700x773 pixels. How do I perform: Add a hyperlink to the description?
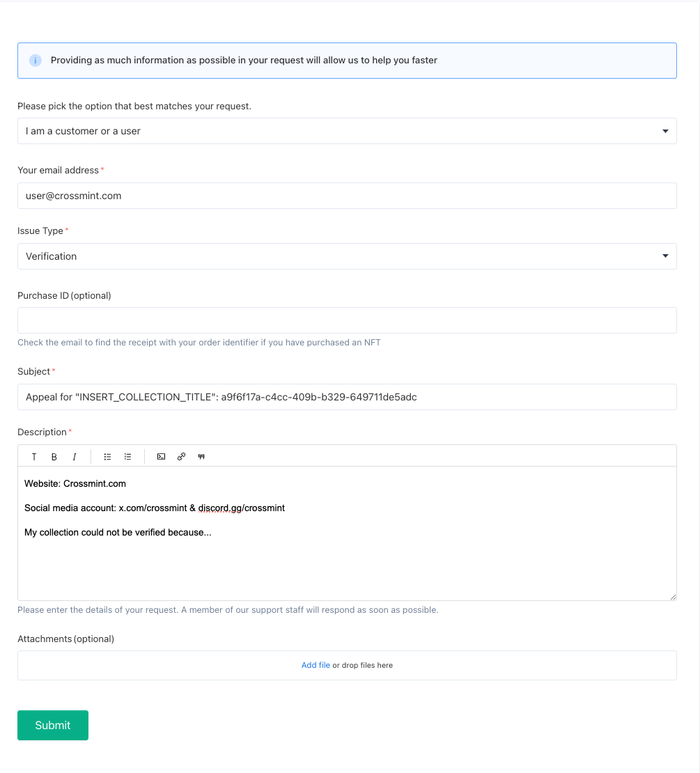point(181,457)
